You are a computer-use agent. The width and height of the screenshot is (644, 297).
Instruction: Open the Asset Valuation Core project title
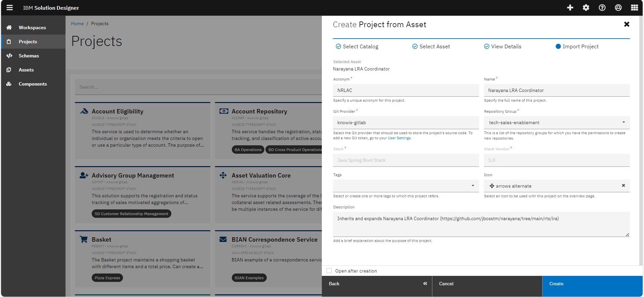pyautogui.click(x=261, y=176)
